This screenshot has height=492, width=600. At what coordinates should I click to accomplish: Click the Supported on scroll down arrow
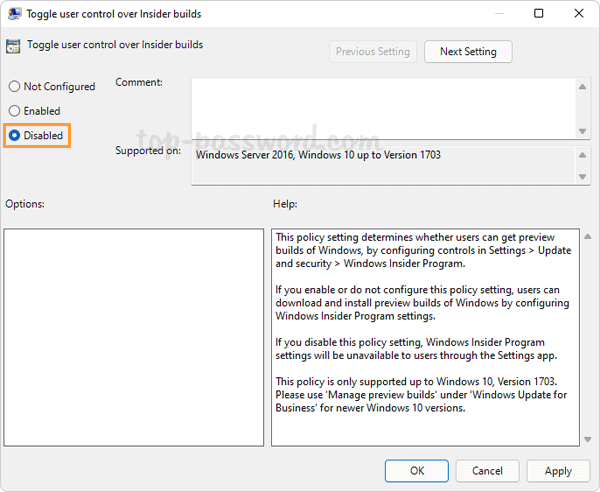(x=583, y=176)
